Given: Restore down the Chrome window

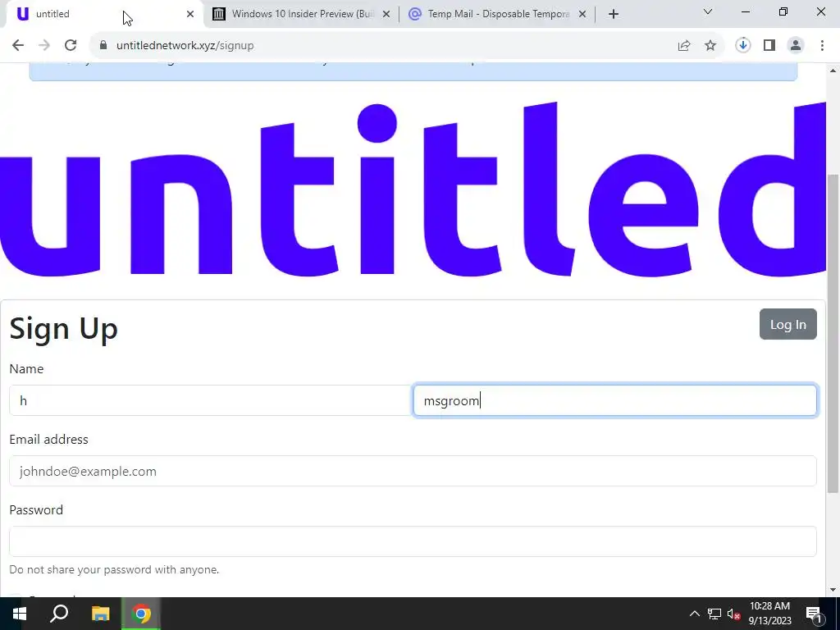Looking at the screenshot, I should [783, 11].
